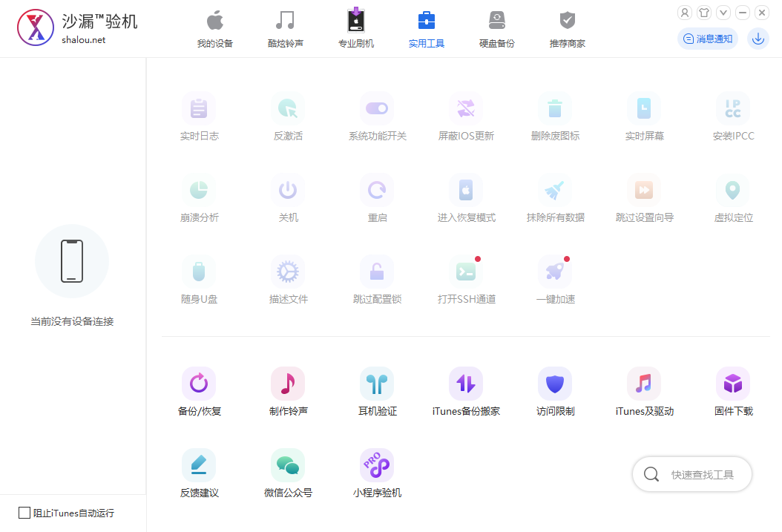Open the 固件下载 firmware download tool
This screenshot has height=532, width=782.
point(733,384)
